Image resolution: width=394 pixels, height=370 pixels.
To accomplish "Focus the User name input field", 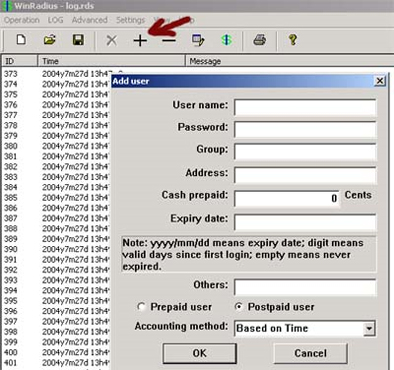I will [305, 107].
